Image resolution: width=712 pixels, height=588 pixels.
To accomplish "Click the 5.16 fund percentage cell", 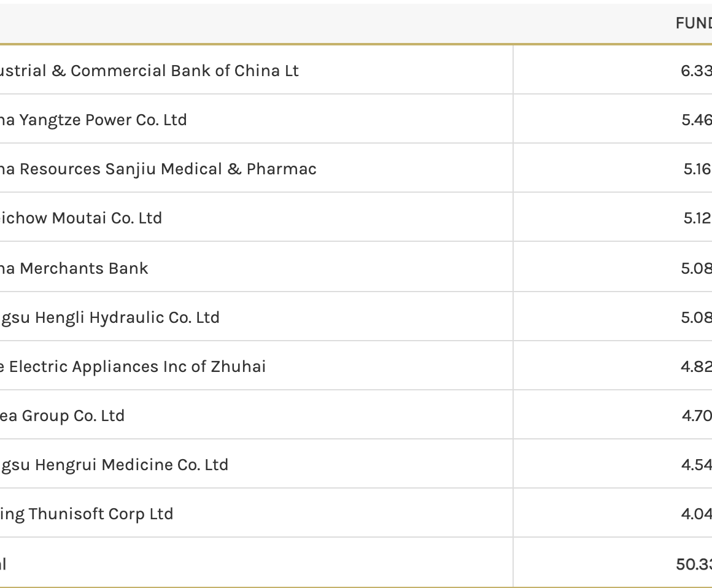I will point(697,169).
